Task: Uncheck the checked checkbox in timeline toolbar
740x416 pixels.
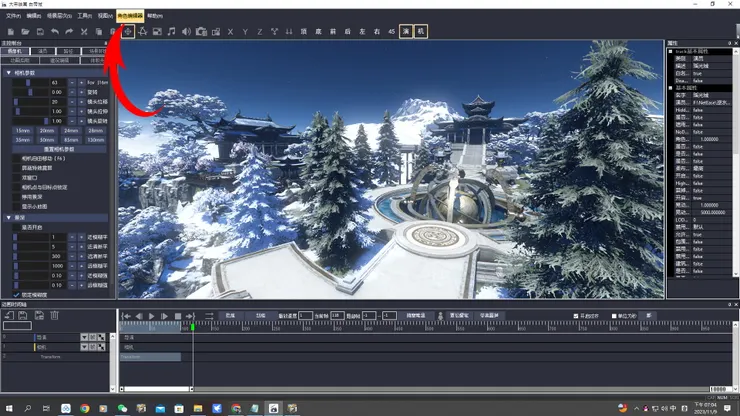Action: pos(576,316)
